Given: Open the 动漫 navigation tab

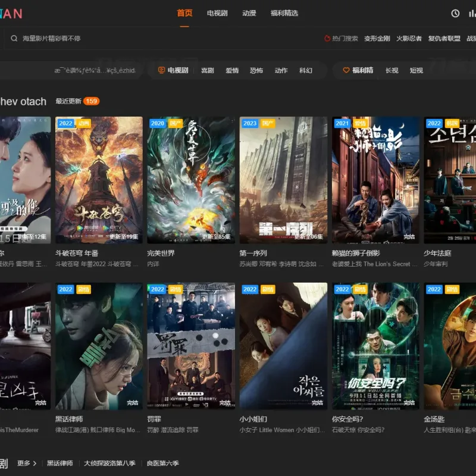Looking at the screenshot, I should point(249,13).
